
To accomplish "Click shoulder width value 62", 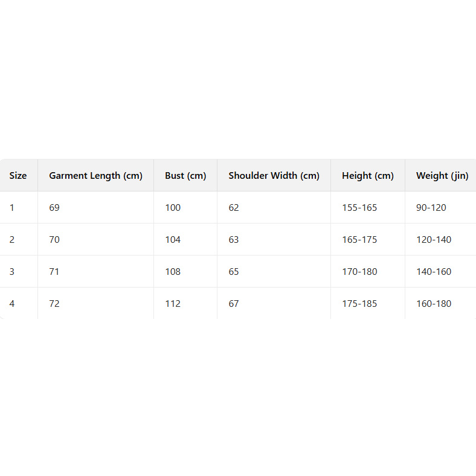I will pyautogui.click(x=234, y=208).
